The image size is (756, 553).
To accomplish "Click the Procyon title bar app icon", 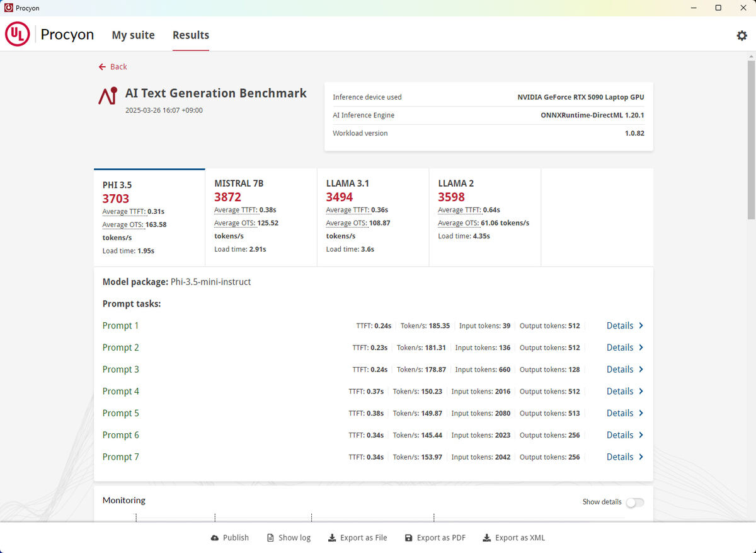I will pos(9,8).
